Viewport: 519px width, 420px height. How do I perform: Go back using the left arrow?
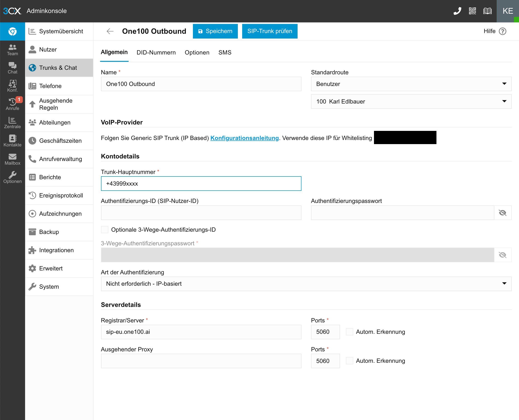tap(110, 31)
